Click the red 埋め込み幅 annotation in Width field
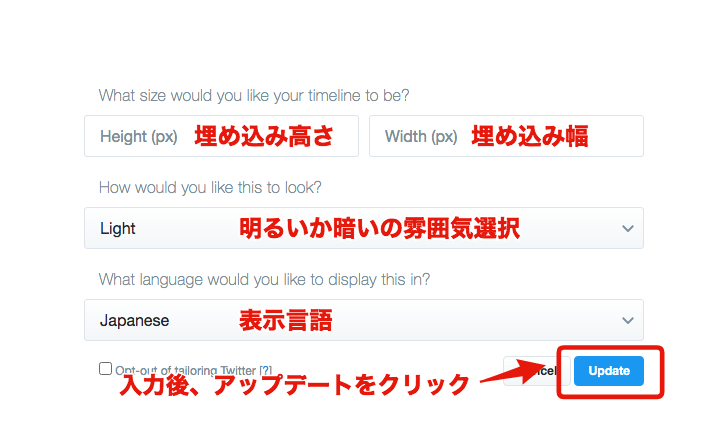This screenshot has width=728, height=429. point(530,136)
